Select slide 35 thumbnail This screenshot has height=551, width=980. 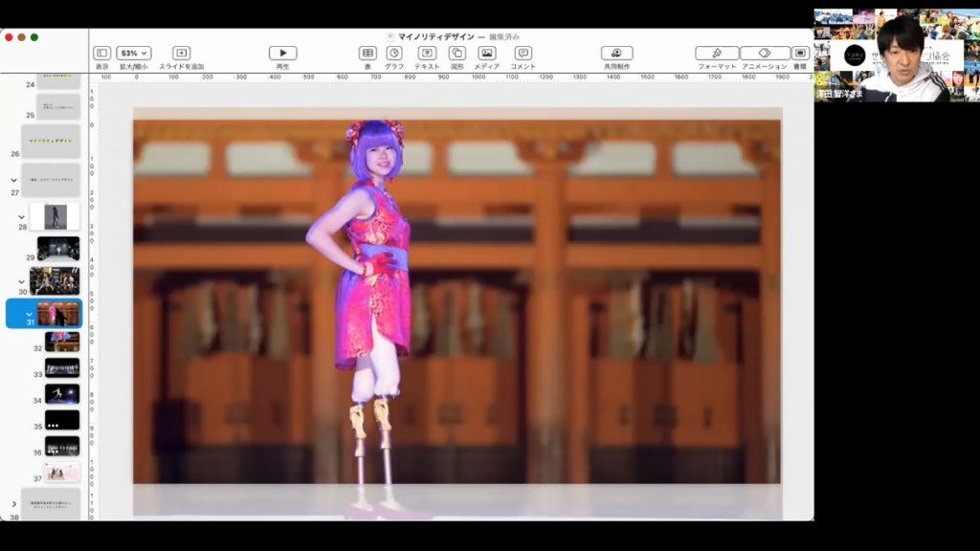(x=62, y=420)
